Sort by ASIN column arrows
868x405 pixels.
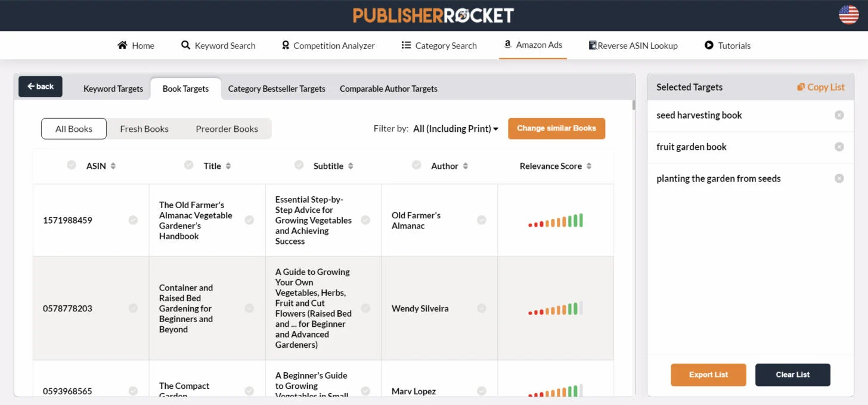[113, 166]
